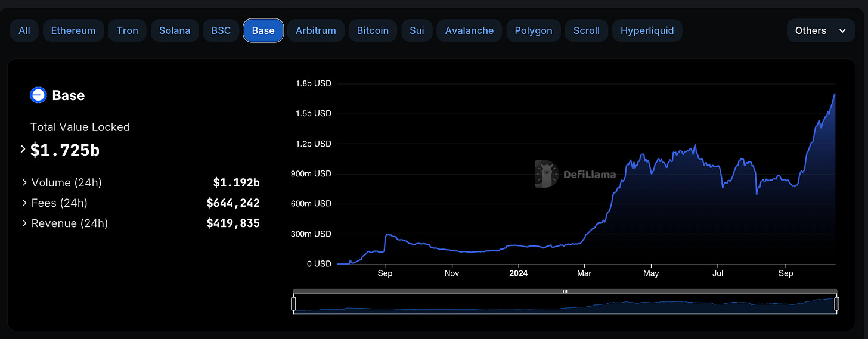Screen dimensions: 868x339
Task: Click the '1.8b USD' axis label
Action: point(313,83)
